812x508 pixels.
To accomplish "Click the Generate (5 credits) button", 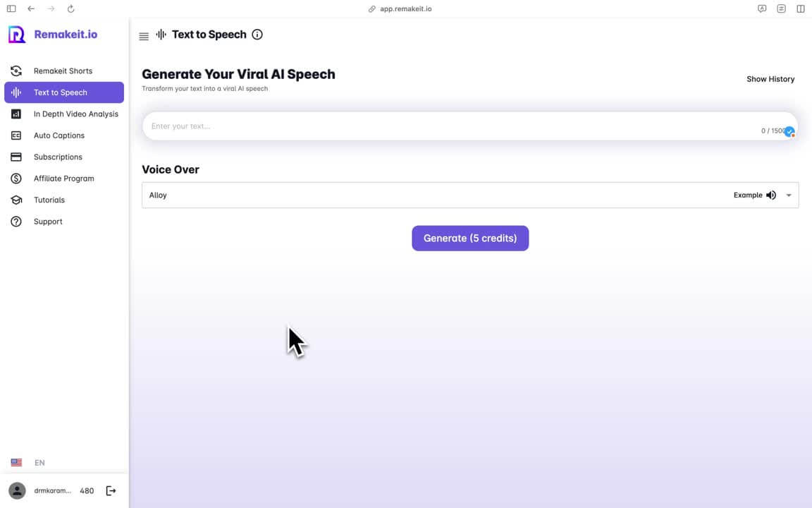I will [x=470, y=238].
